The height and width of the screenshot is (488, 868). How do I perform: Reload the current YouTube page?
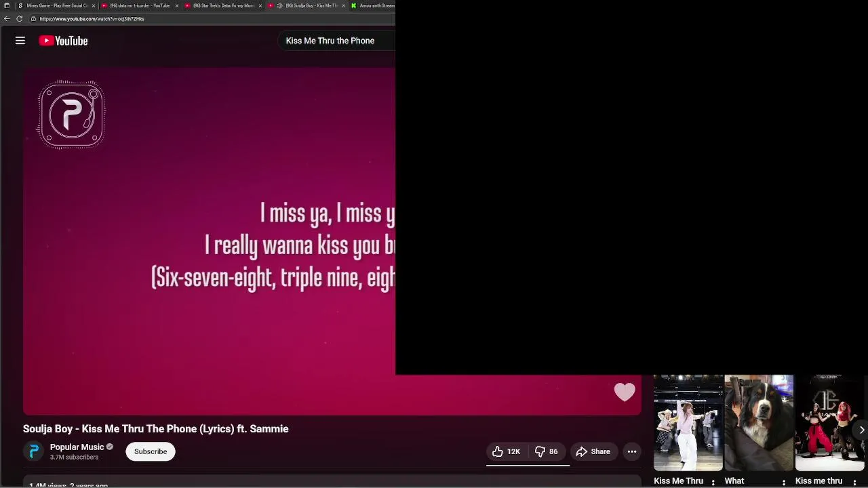click(x=19, y=19)
